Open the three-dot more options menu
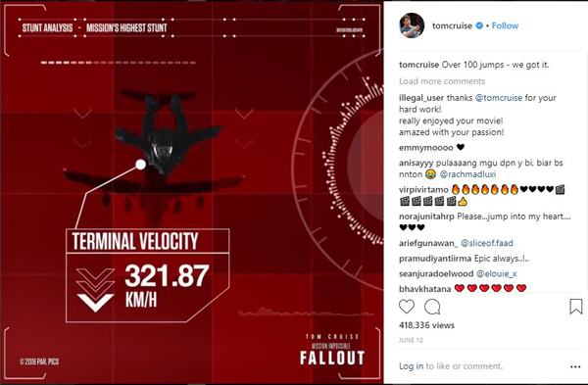The width and height of the screenshot is (588, 385). point(575,366)
